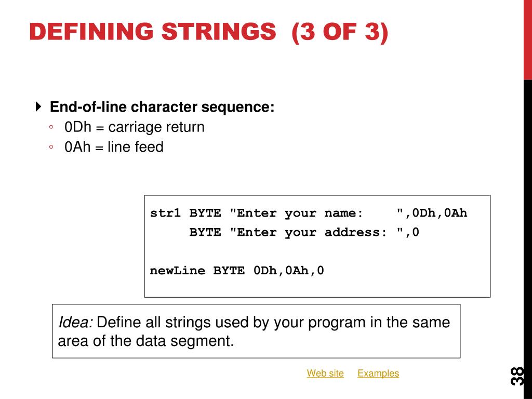Open the Web site link
The image size is (532, 399).
[325, 373]
